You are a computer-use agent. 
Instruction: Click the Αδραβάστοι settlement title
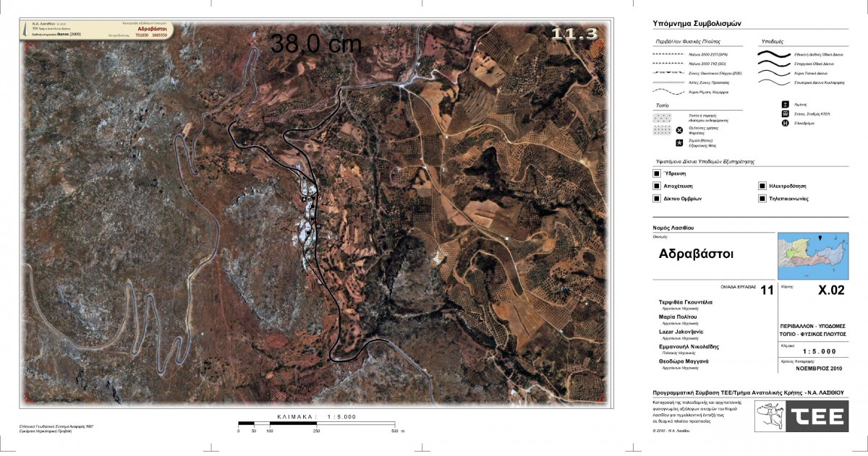pos(696,254)
